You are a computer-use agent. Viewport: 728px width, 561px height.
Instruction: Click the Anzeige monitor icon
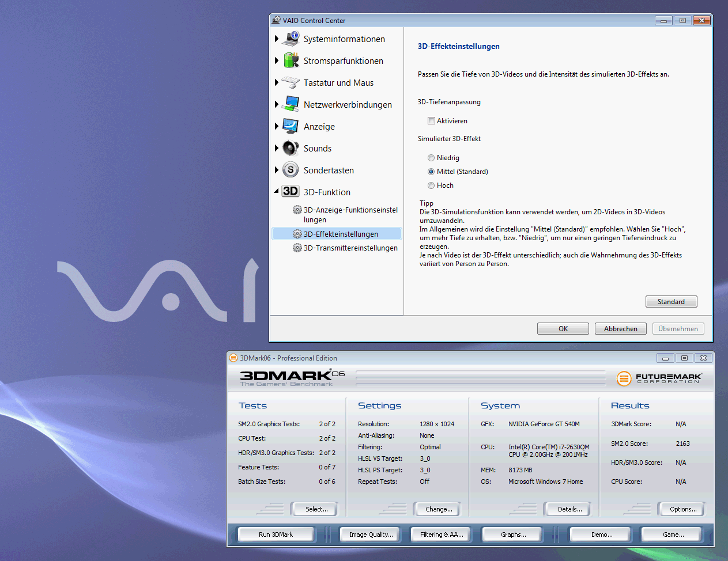[x=291, y=126]
